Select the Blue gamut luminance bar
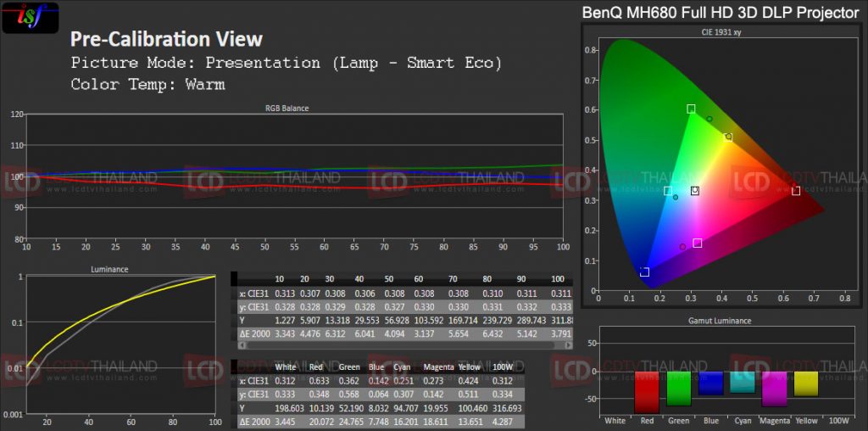 (711, 383)
